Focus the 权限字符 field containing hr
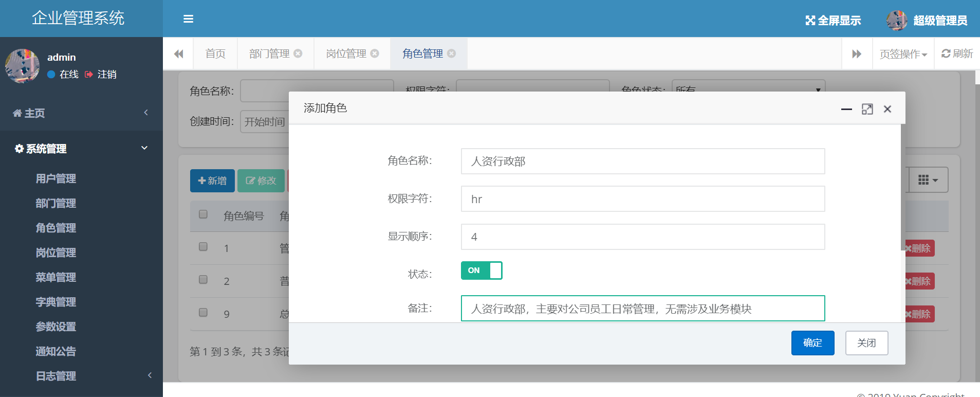 pyautogui.click(x=643, y=199)
